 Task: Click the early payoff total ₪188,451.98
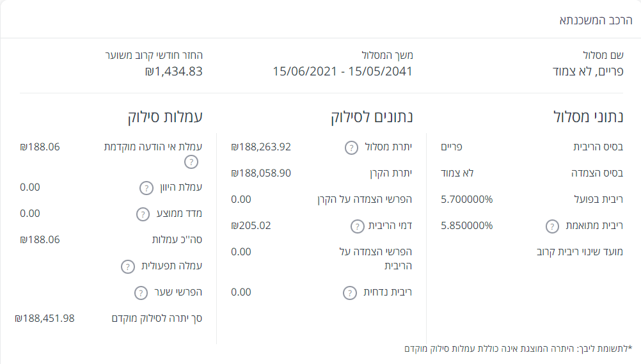point(45,318)
